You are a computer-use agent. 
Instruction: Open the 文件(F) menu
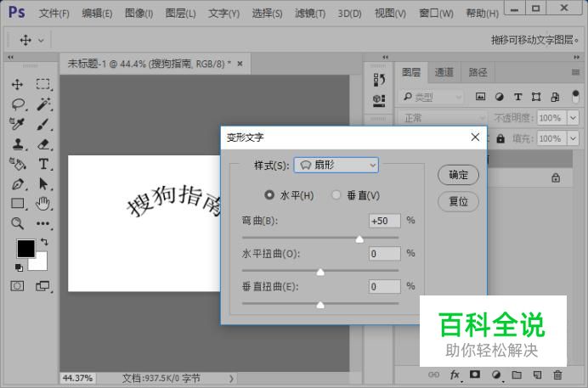click(54, 14)
